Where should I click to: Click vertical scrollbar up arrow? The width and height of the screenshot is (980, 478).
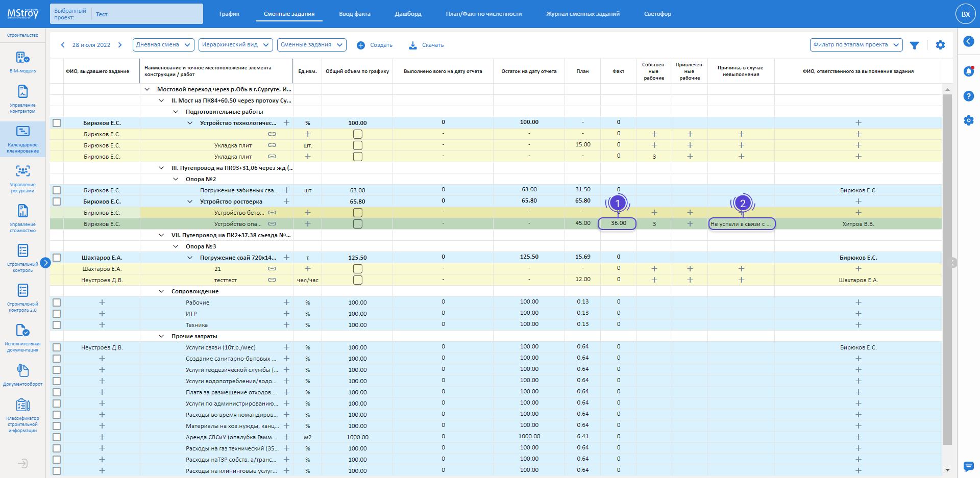coord(947,90)
